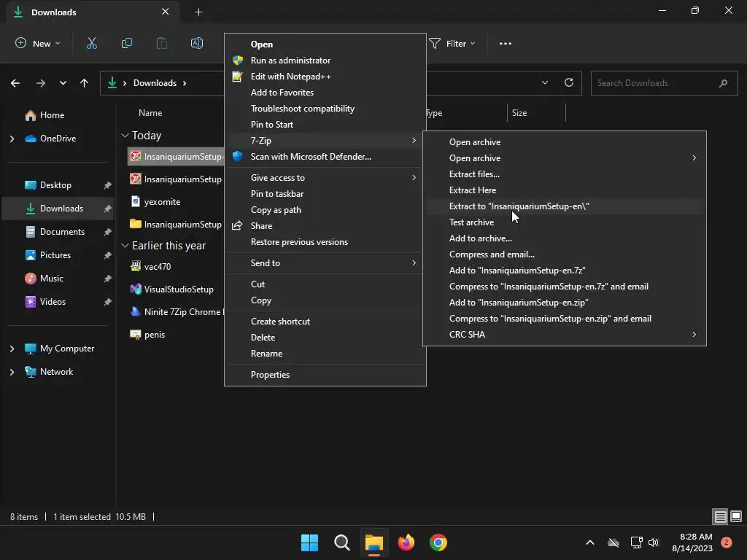
Task: Choose Add to archive... option
Action: 564,238
